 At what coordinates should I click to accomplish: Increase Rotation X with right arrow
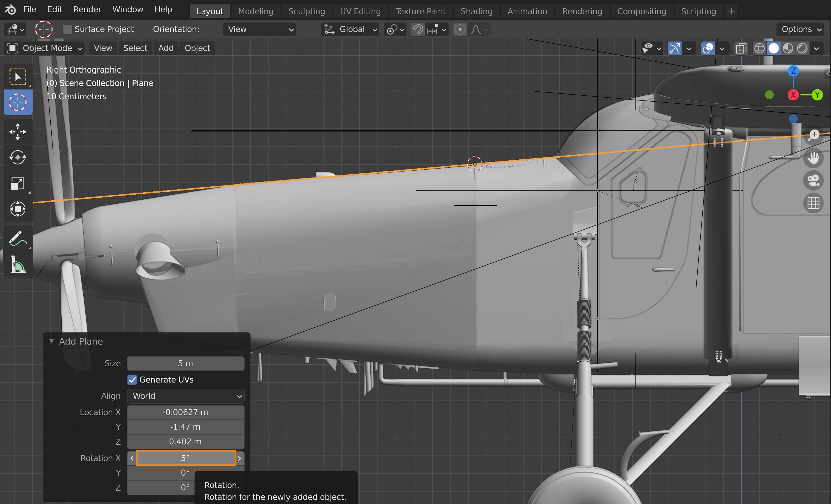[240, 458]
